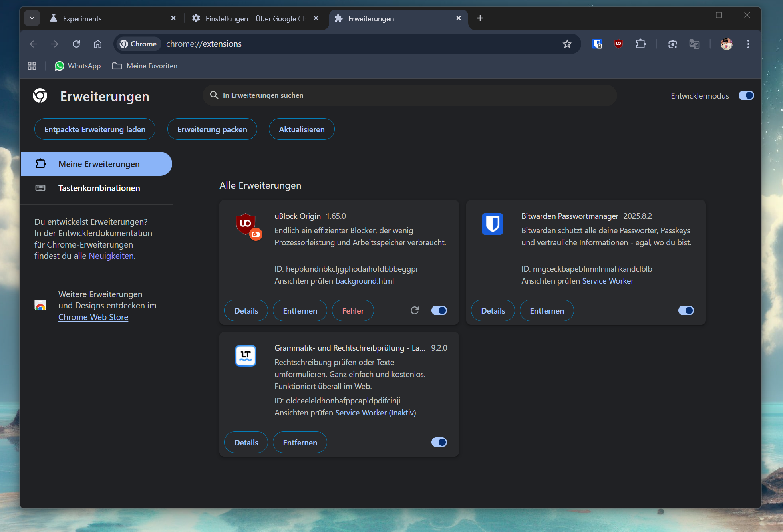This screenshot has height=532, width=783.
Task: Expand the tab search dropdown arrow
Action: click(x=32, y=18)
